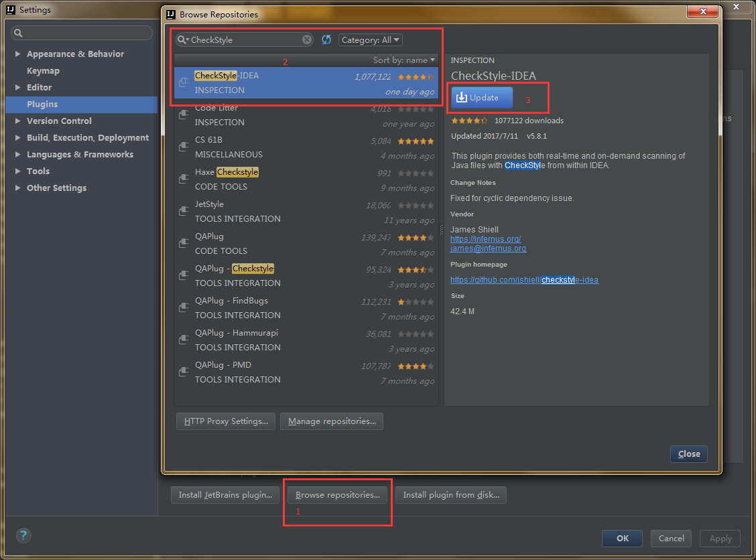Select the QAPlug - PMD plugin
This screenshot has height=560, width=756.
[x=306, y=372]
